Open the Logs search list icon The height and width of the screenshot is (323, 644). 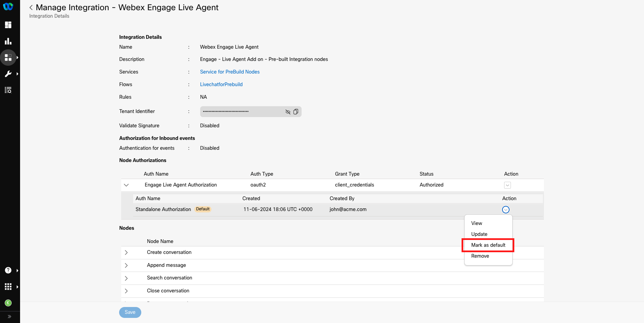[8, 90]
